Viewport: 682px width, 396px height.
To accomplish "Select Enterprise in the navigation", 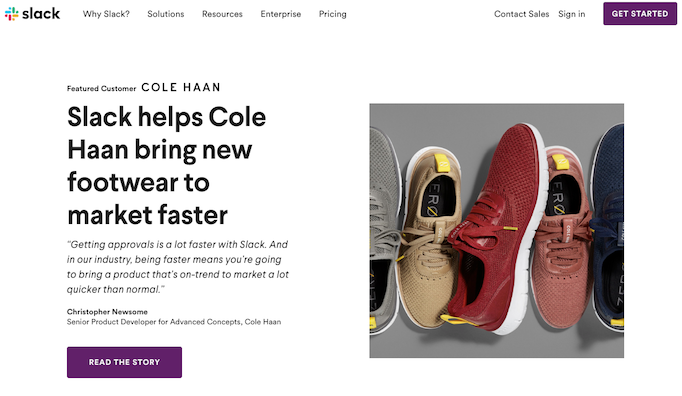I will (x=281, y=14).
